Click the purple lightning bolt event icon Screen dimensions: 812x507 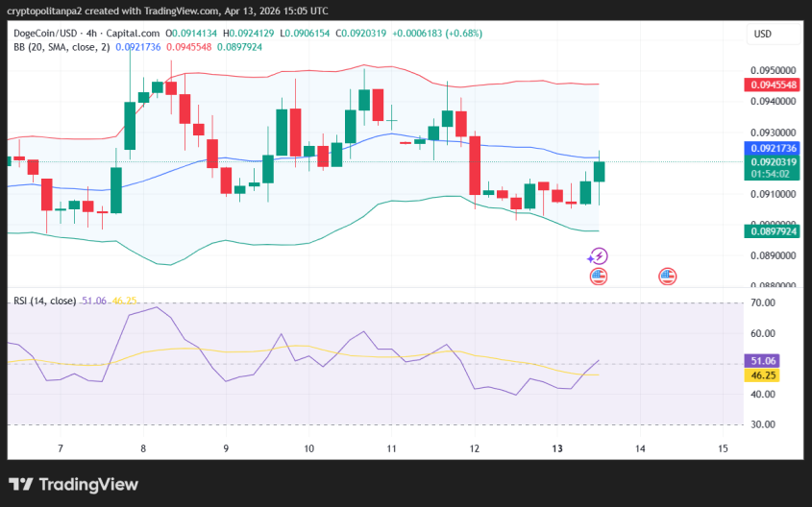click(598, 255)
